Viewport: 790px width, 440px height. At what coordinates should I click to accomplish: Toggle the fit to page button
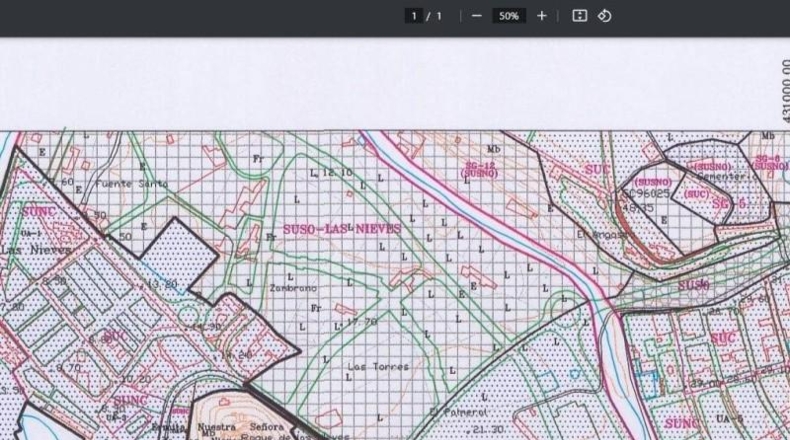(579, 16)
